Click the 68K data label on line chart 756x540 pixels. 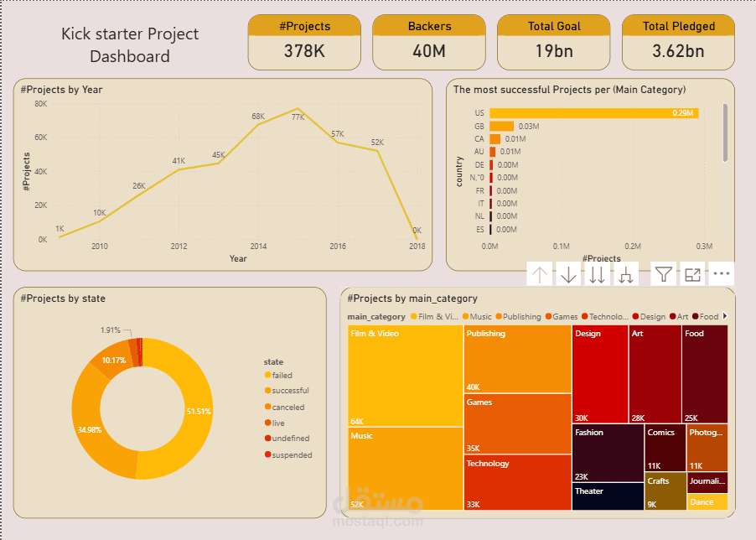tap(258, 117)
